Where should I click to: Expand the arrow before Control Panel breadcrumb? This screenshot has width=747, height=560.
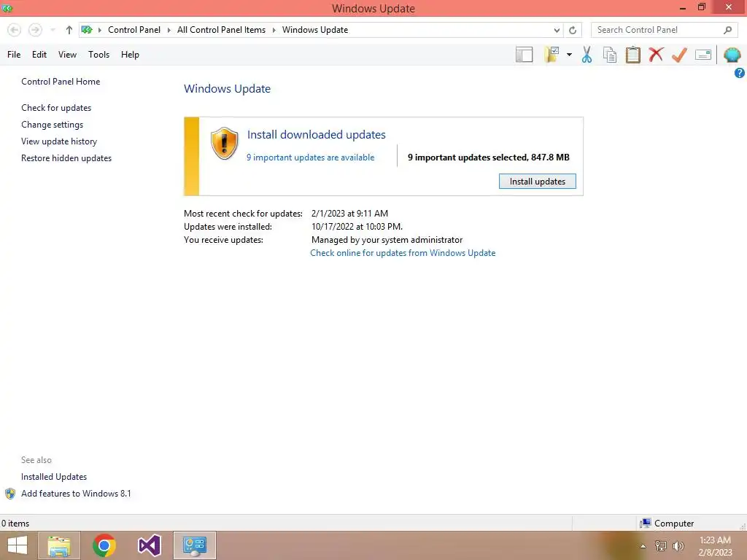[99, 30]
